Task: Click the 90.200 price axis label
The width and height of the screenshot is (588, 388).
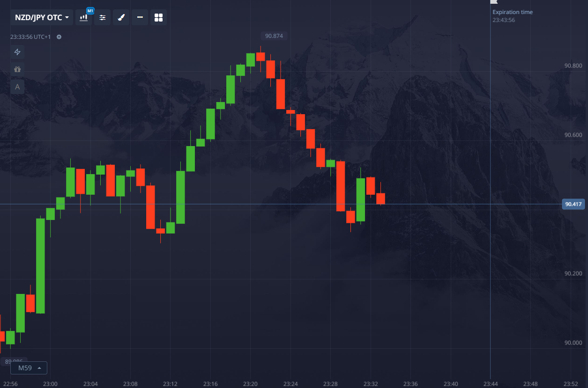Action: click(573, 273)
